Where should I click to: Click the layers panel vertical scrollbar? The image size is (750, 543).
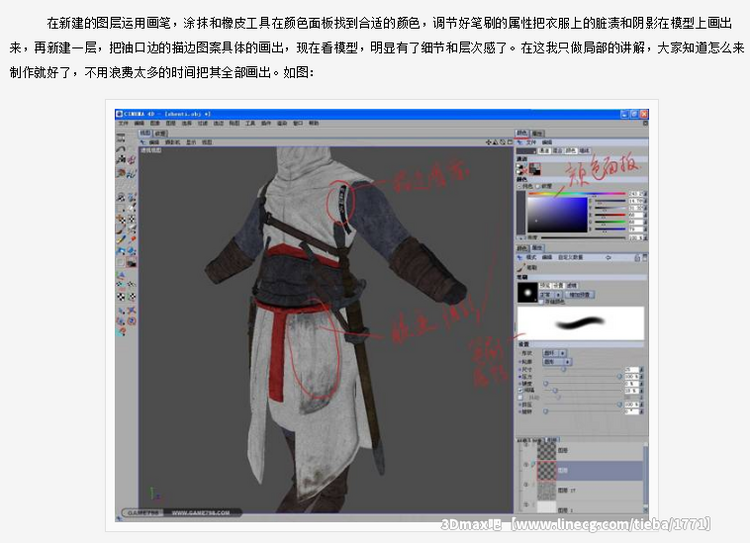tap(646, 477)
